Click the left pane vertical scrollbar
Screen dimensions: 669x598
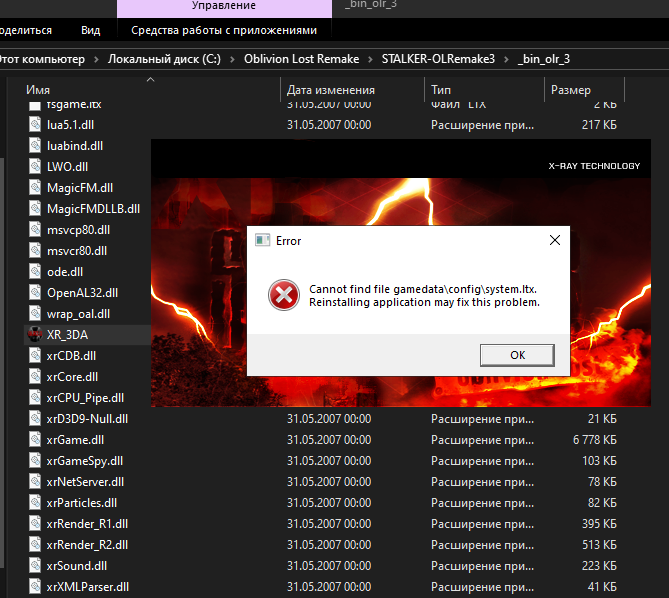pos(3,363)
